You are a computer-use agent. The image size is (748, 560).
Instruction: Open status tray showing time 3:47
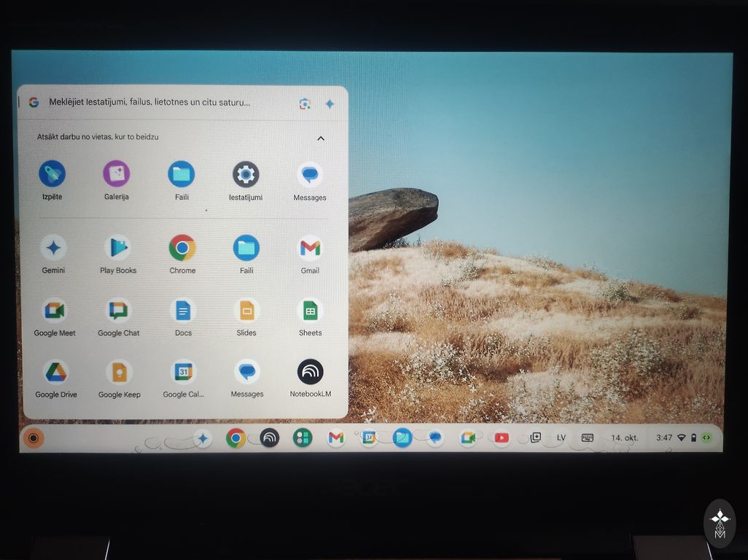pos(683,438)
